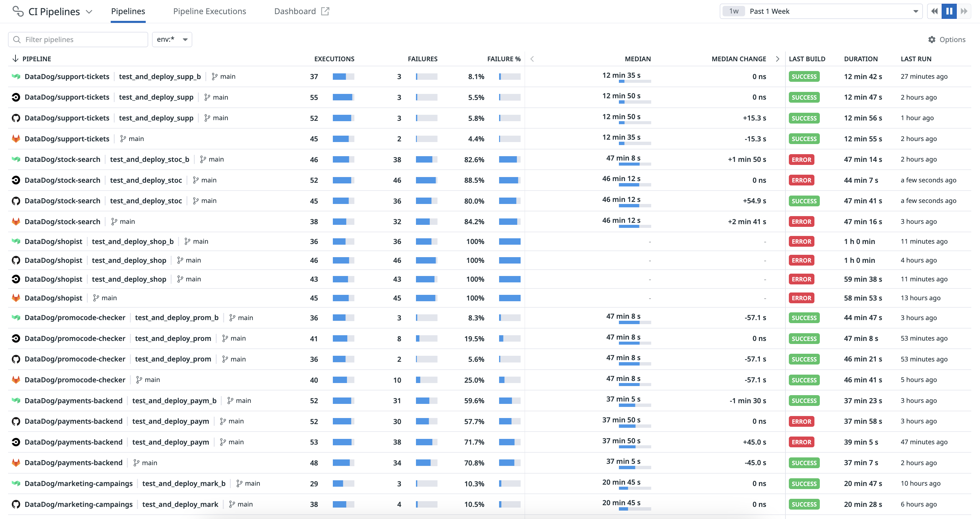Click Buildkite icon on payments-backend test_and_deploy_paym_b row
Viewport: 980px width, 519px height.
(x=16, y=400)
